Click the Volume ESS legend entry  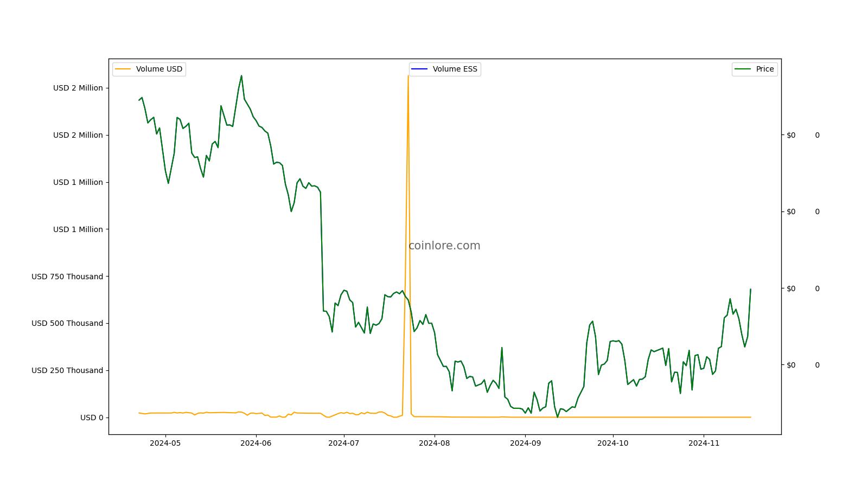(445, 69)
